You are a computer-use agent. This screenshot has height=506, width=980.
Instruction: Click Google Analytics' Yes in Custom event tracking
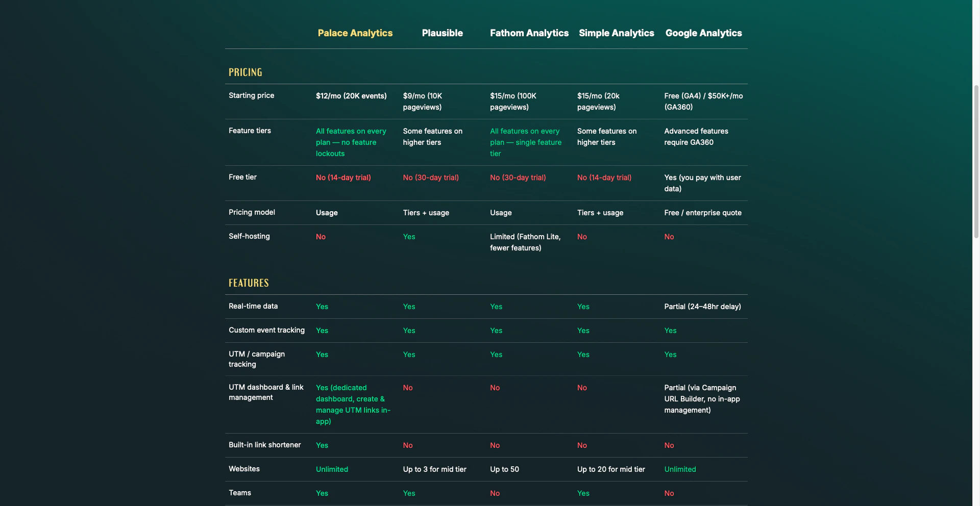(670, 331)
